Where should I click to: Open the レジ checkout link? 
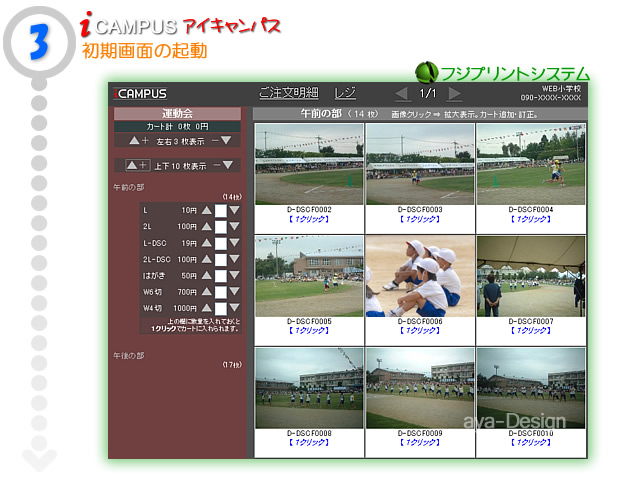pyautogui.click(x=345, y=93)
